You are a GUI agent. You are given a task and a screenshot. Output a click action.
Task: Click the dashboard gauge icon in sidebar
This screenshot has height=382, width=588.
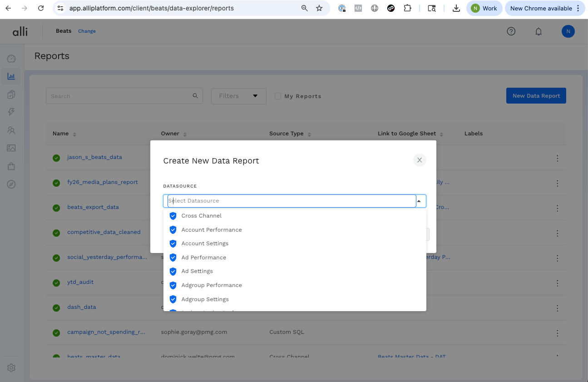11,59
